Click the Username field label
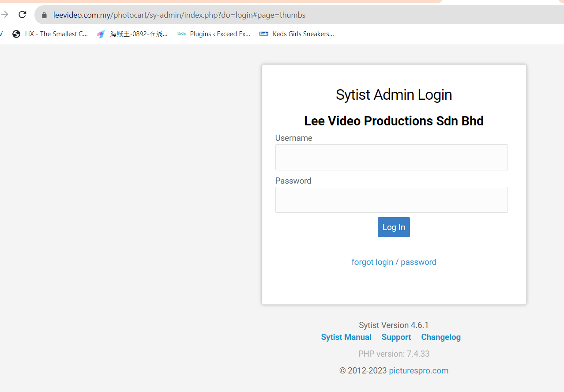 pyautogui.click(x=293, y=138)
